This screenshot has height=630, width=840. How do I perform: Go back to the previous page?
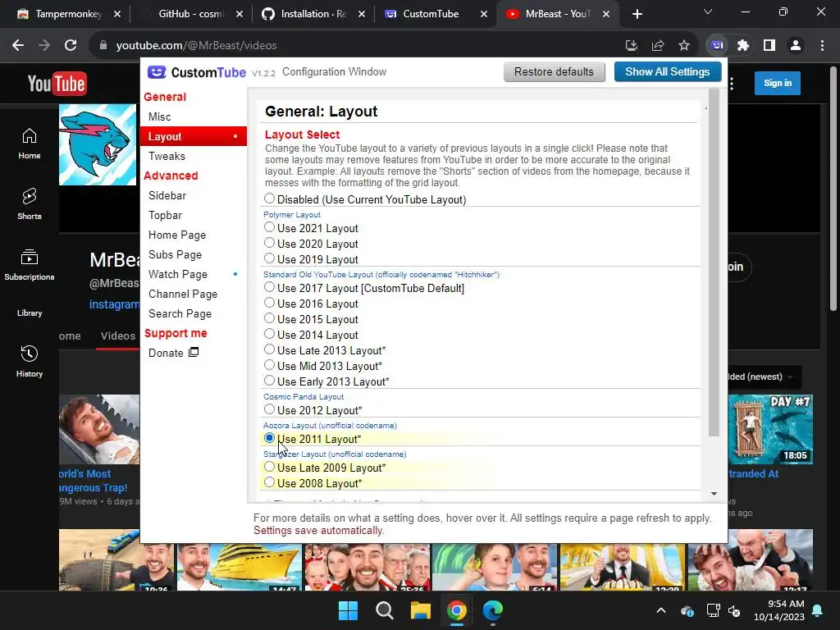click(x=18, y=46)
